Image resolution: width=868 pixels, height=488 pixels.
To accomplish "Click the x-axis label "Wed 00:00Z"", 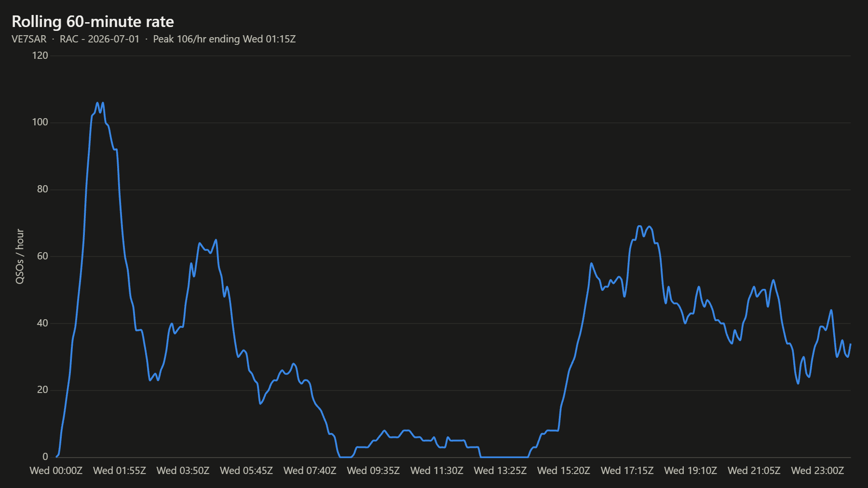I will [x=56, y=471].
